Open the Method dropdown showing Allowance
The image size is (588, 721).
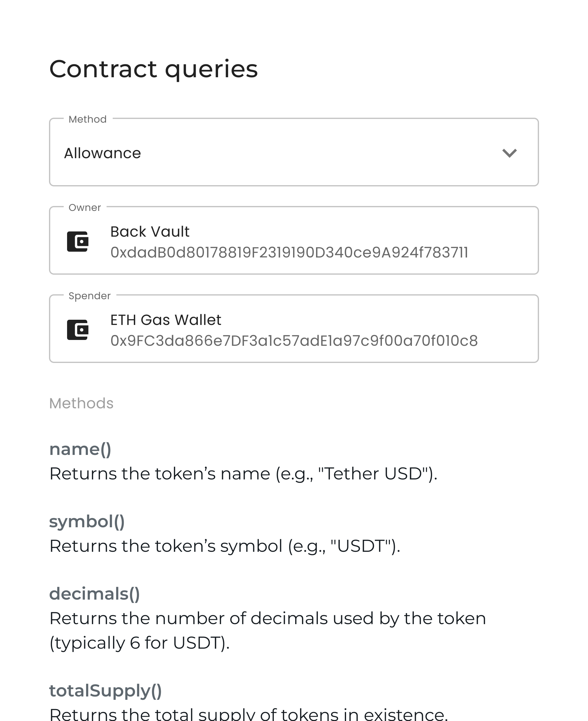[x=294, y=153]
